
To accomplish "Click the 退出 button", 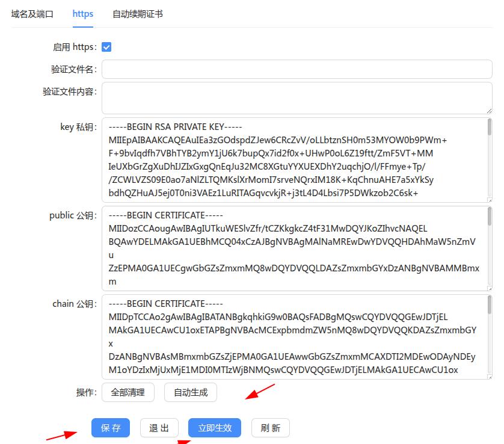I will click(x=159, y=428).
